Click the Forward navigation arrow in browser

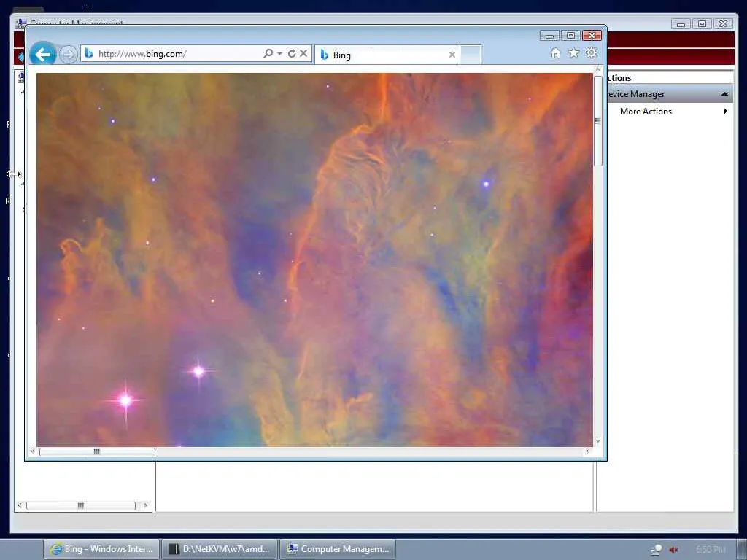69,54
